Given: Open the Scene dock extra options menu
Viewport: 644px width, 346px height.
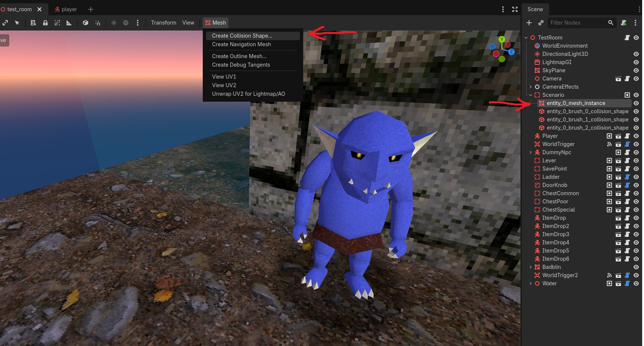Looking at the screenshot, I should point(635,23).
